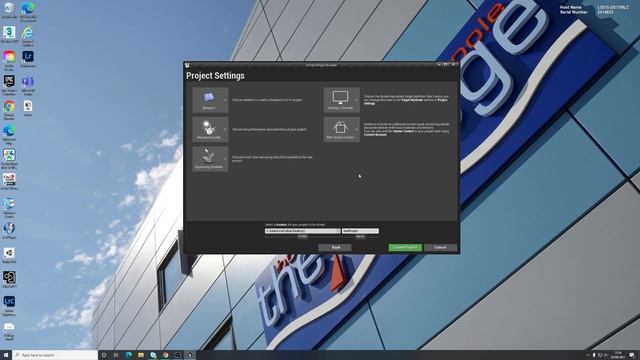Open Microsoft Edge shortcut beside Recycle Bin

click(28, 10)
